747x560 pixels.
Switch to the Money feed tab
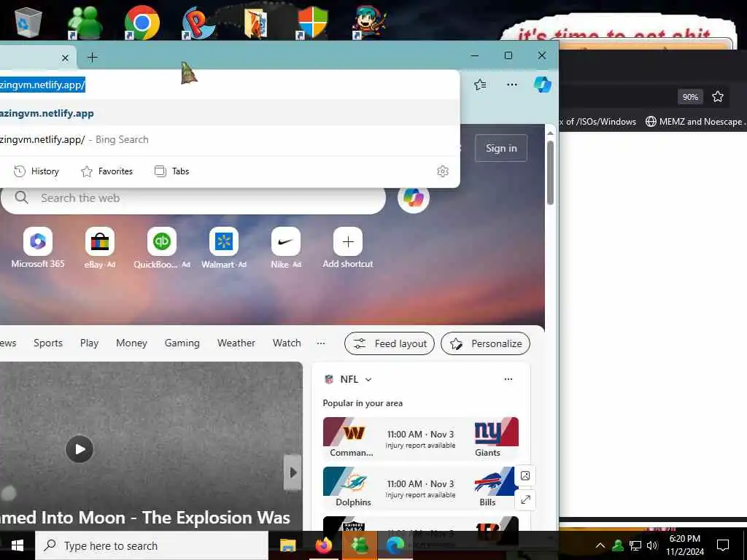(x=131, y=343)
